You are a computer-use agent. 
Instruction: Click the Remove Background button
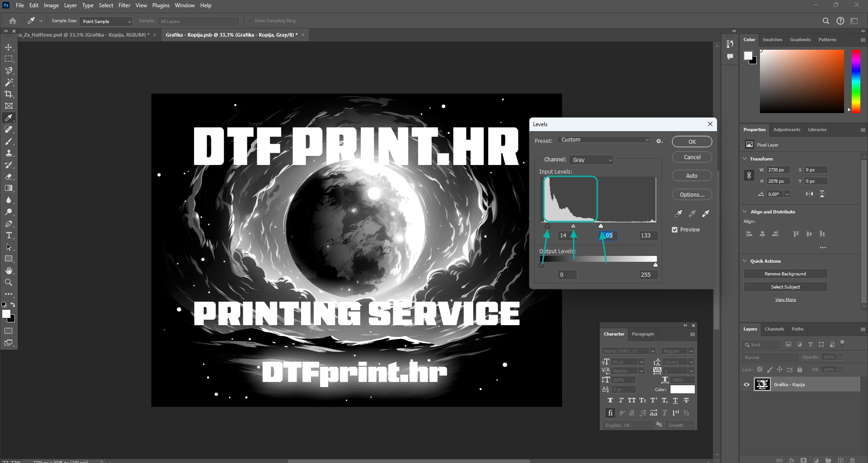(785, 274)
